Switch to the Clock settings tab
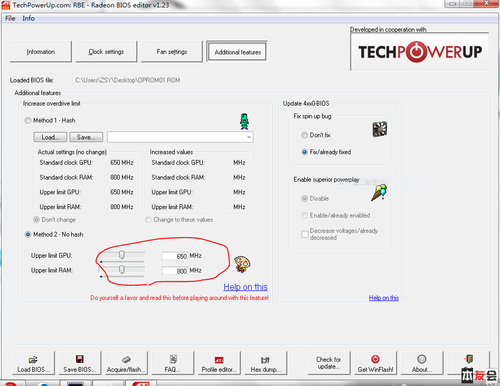The width and height of the screenshot is (500, 386). (x=106, y=52)
